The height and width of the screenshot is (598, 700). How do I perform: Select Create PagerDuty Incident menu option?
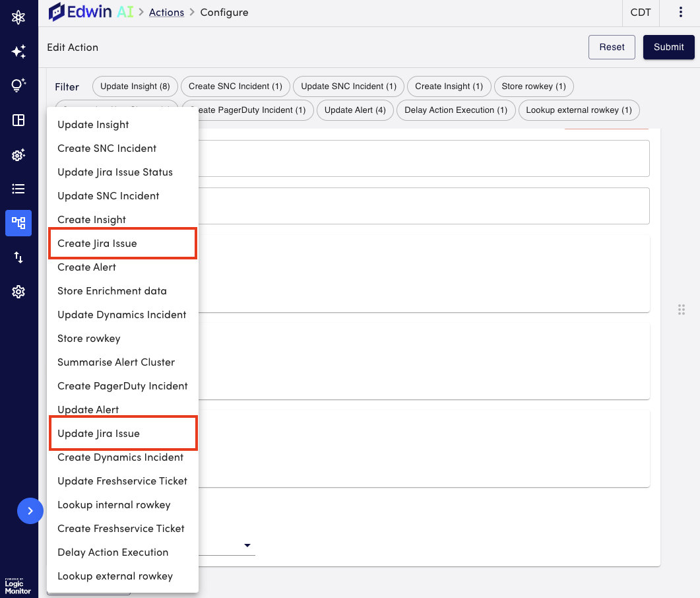[122, 385]
